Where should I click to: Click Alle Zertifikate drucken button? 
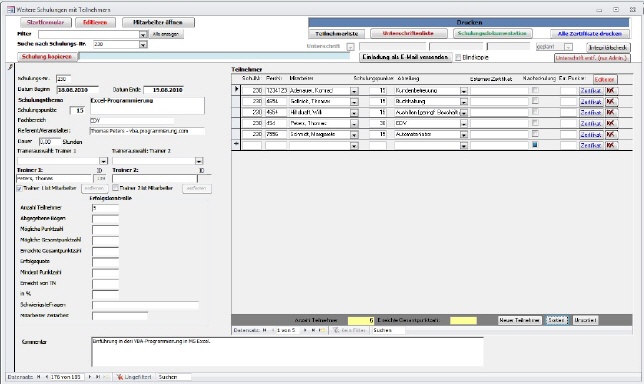(x=590, y=34)
